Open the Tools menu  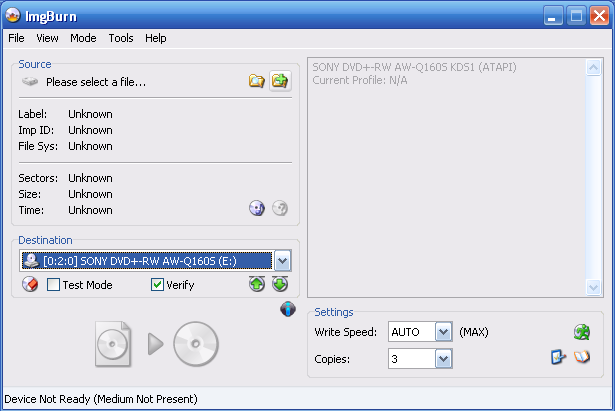(x=121, y=38)
